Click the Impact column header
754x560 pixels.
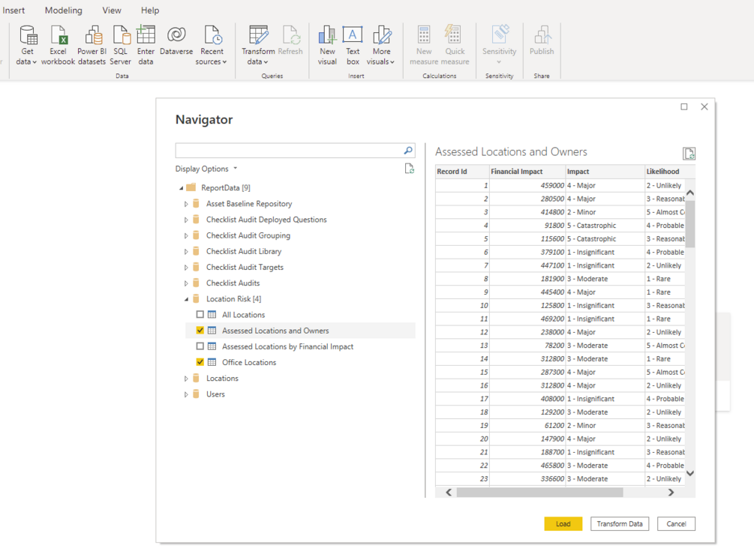605,172
